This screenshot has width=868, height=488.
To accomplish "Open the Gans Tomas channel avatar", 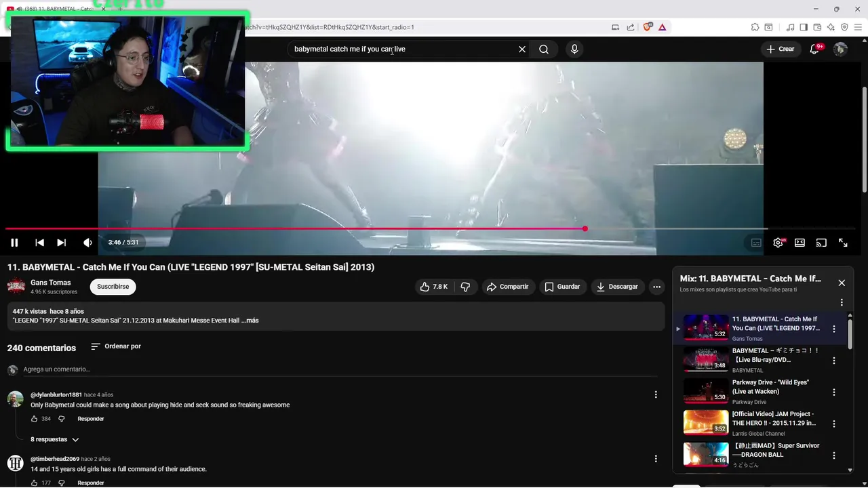I will (16, 286).
